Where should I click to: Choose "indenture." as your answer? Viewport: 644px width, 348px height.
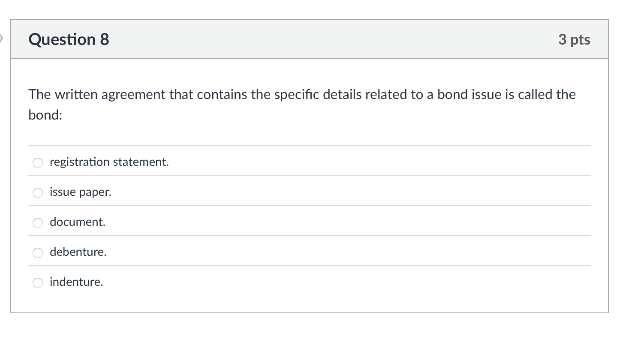[x=76, y=282]
